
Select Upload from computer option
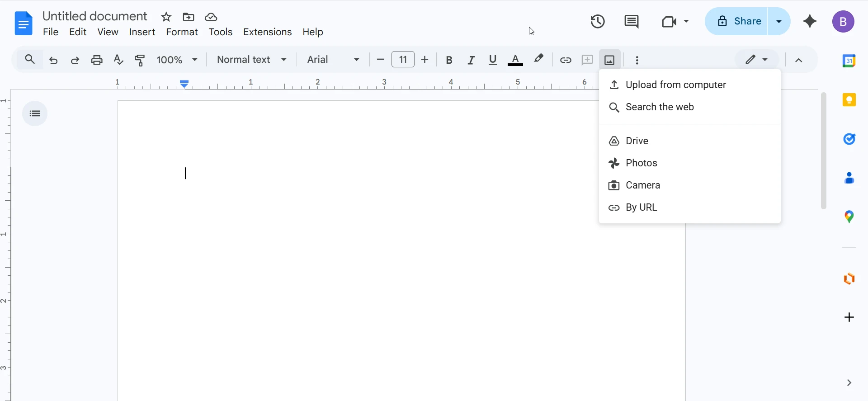pos(675,85)
